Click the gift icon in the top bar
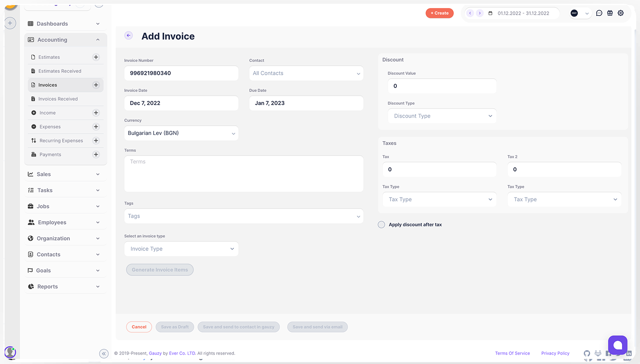This screenshot has width=640, height=364. coord(610,13)
